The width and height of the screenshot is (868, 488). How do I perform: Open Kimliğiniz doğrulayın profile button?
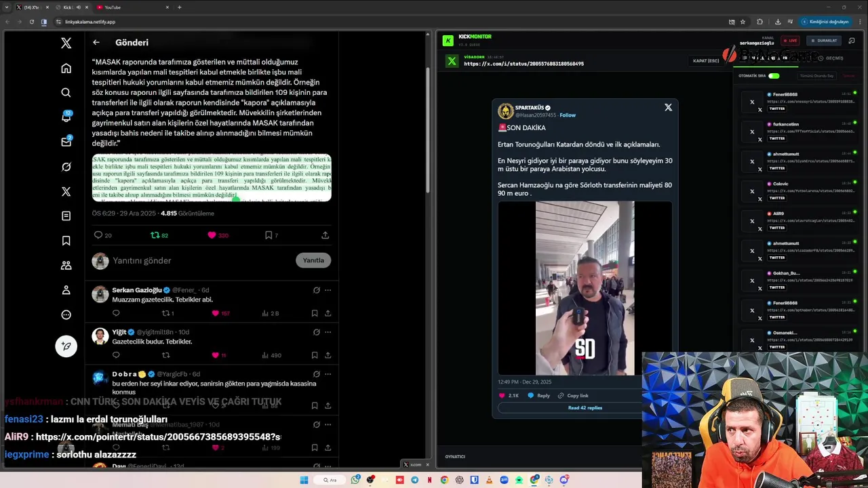[x=825, y=22]
